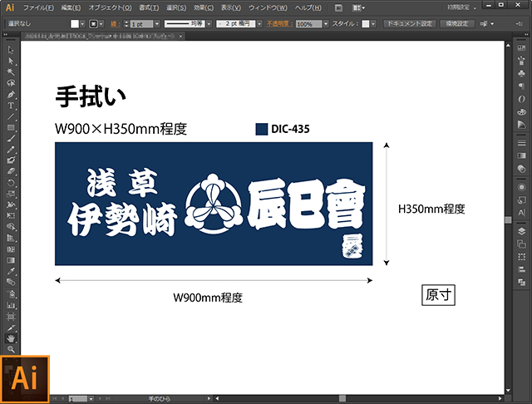This screenshot has width=532, height=404.
Task: Select the Pen tool
Action: (x=11, y=94)
